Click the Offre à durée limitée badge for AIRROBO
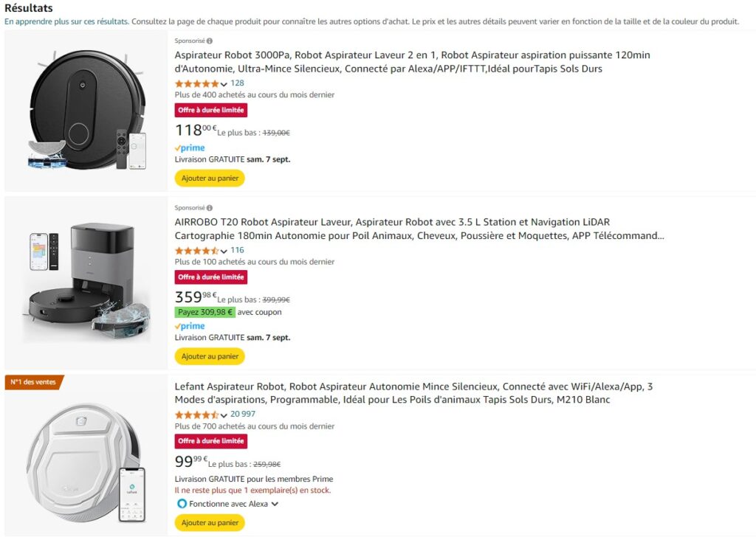The image size is (756, 537). pyautogui.click(x=211, y=277)
